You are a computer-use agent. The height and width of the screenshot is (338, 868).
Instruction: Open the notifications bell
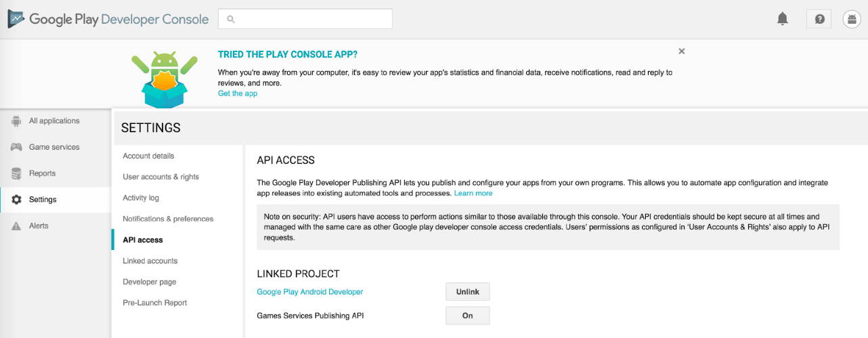[x=783, y=19]
